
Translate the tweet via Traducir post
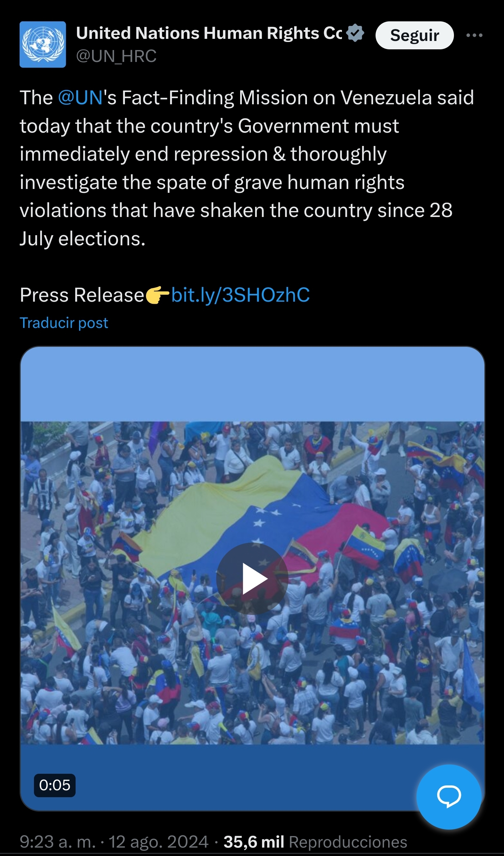coord(64,323)
